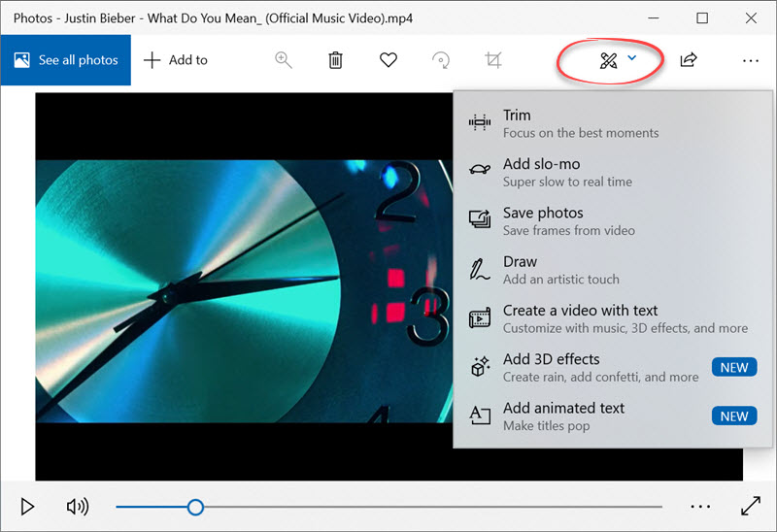The height and width of the screenshot is (532, 777).
Task: Click the photos icon in See all photos
Action: [x=21, y=60]
